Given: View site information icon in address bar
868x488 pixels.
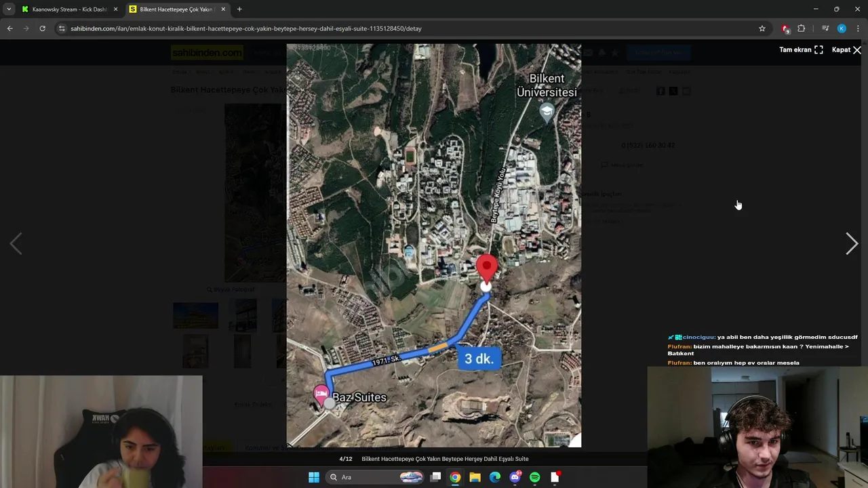Looking at the screenshot, I should point(62,28).
